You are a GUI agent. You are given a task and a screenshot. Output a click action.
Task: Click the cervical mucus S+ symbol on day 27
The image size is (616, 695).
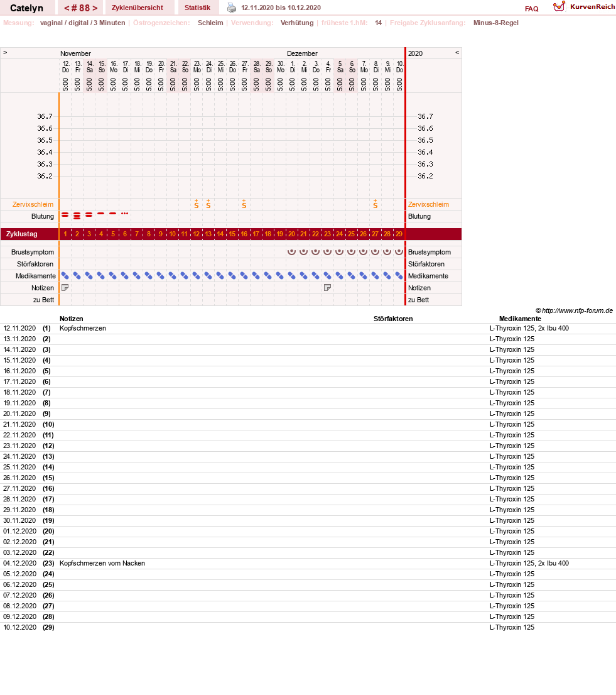click(x=376, y=204)
